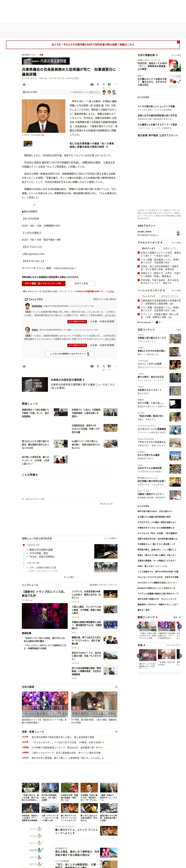Click 曽我部真裕 commenter name
The height and width of the screenshot is (868, 186).
pos(37,306)
